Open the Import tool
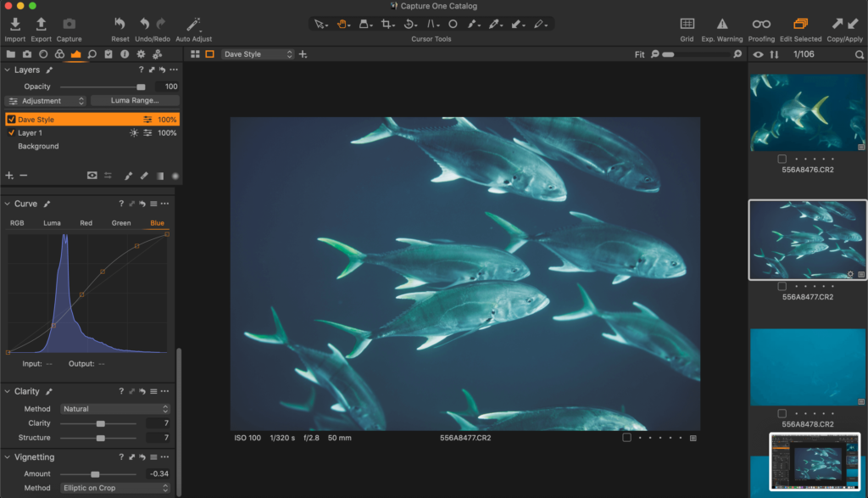The image size is (868, 498). pos(14,24)
